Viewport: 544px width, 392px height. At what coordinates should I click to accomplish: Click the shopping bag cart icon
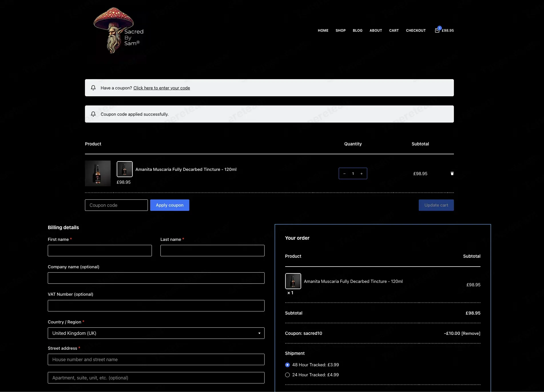point(437,30)
